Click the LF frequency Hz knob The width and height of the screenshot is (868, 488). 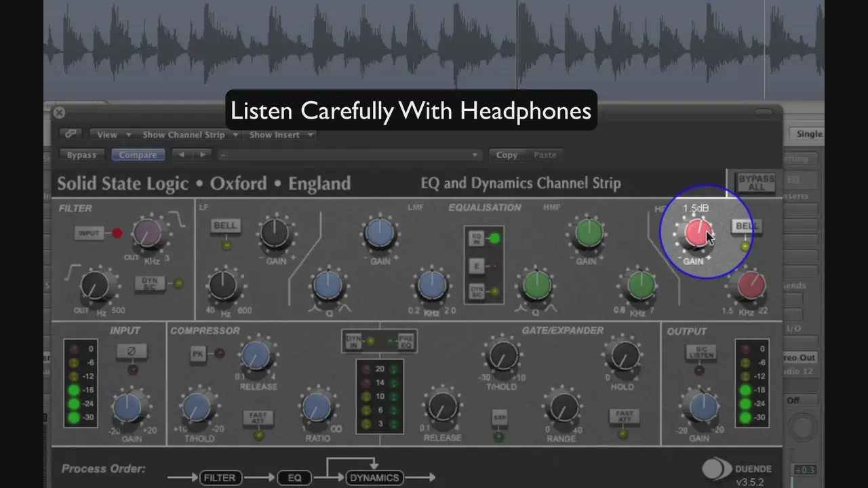click(x=223, y=285)
